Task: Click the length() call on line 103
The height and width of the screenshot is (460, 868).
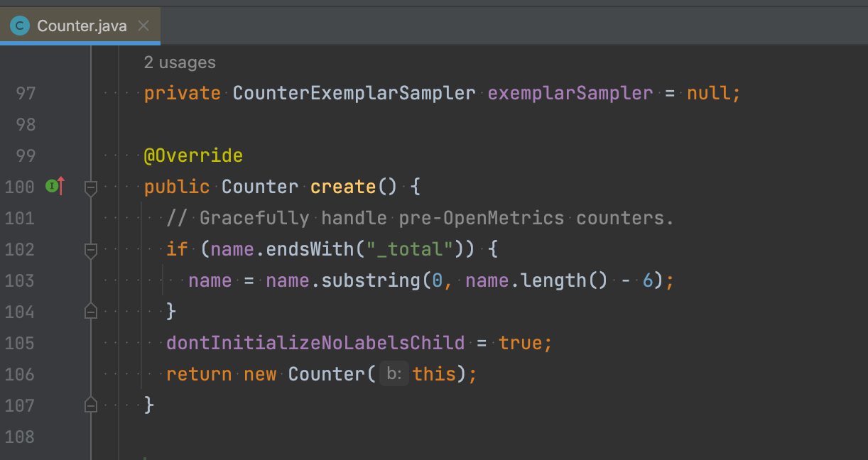Action: pyautogui.click(x=564, y=280)
